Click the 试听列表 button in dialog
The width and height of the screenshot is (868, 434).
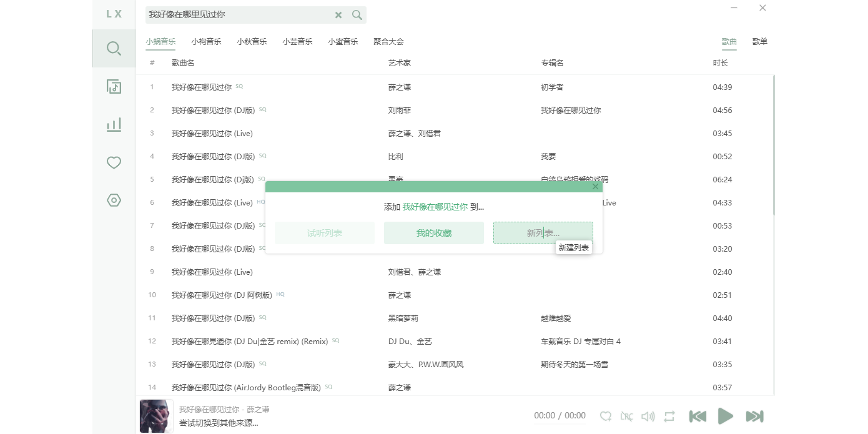pos(325,233)
